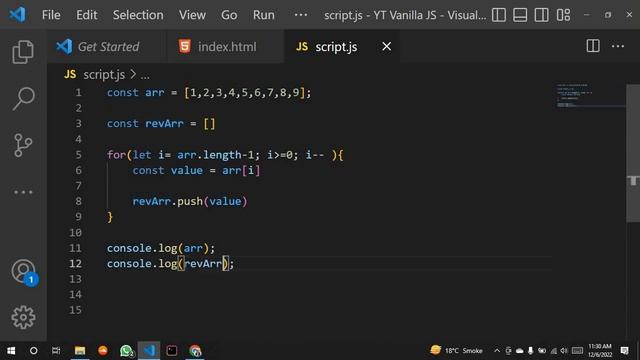The height and width of the screenshot is (360, 640).
Task: Click the touch keyboard icon in the tray
Action: tap(577, 351)
